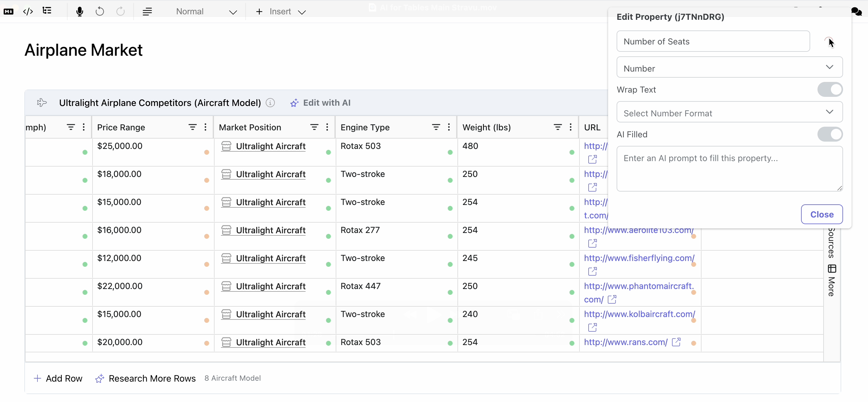Open the filter icon on Engine Type column
868x402 pixels.
tap(436, 127)
